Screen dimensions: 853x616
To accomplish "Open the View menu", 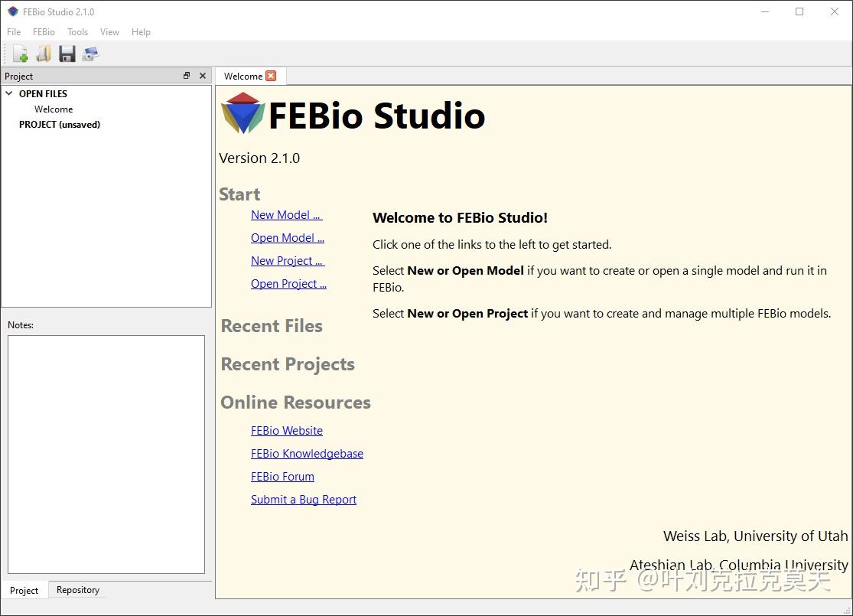I will coord(109,32).
